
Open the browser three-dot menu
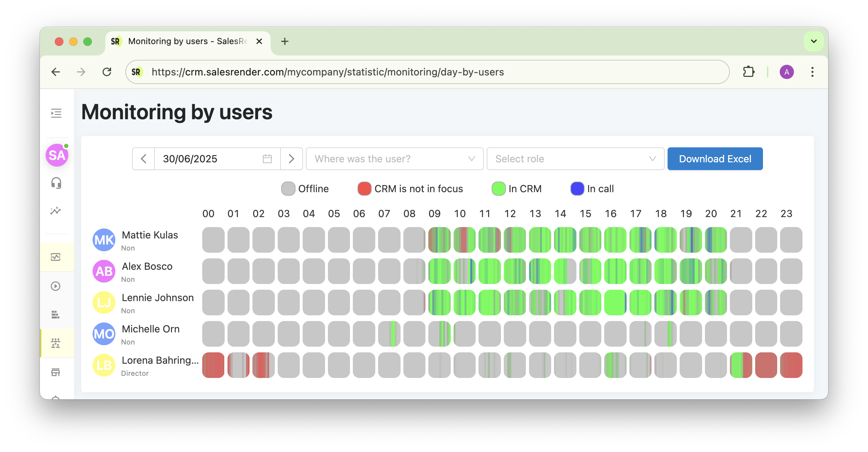tap(812, 72)
